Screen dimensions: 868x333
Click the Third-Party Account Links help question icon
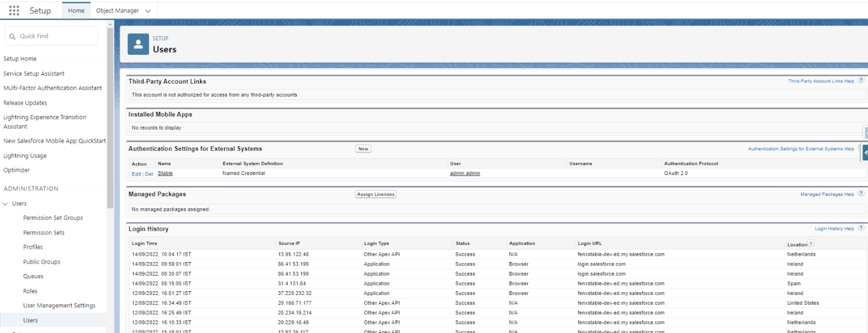tap(861, 81)
